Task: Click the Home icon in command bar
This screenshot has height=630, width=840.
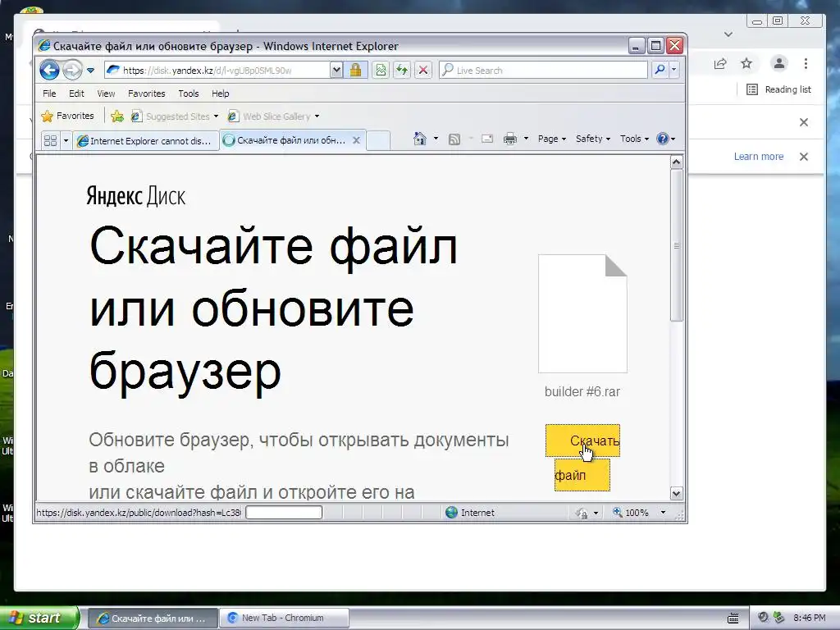Action: pos(419,139)
